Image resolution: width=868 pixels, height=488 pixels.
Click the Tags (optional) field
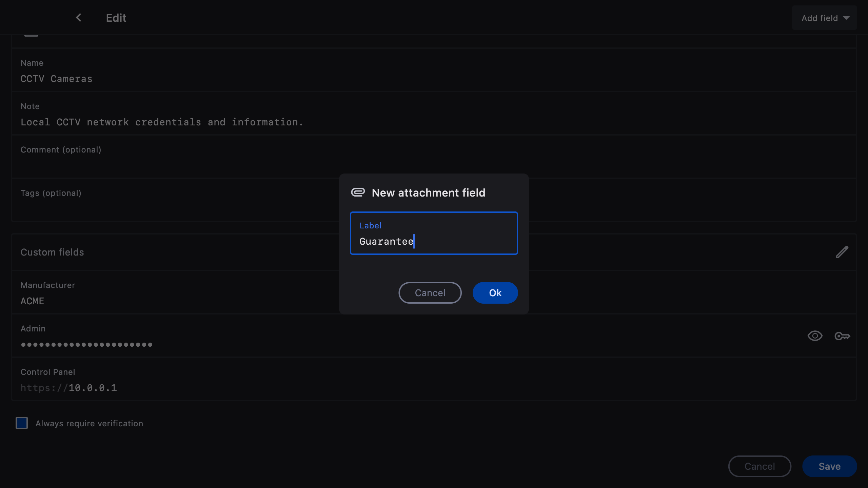[170, 203]
